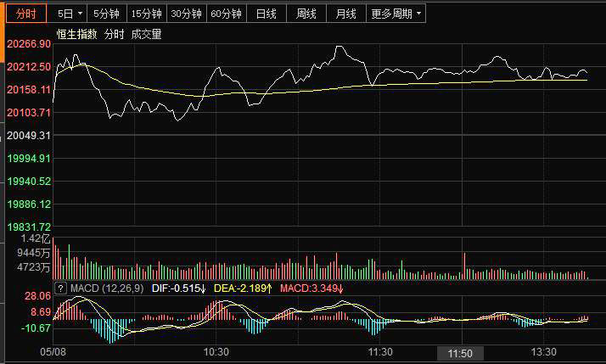The height and width of the screenshot is (364, 606).
Task: Click the 13:30 time axis label
Action: pos(544,352)
